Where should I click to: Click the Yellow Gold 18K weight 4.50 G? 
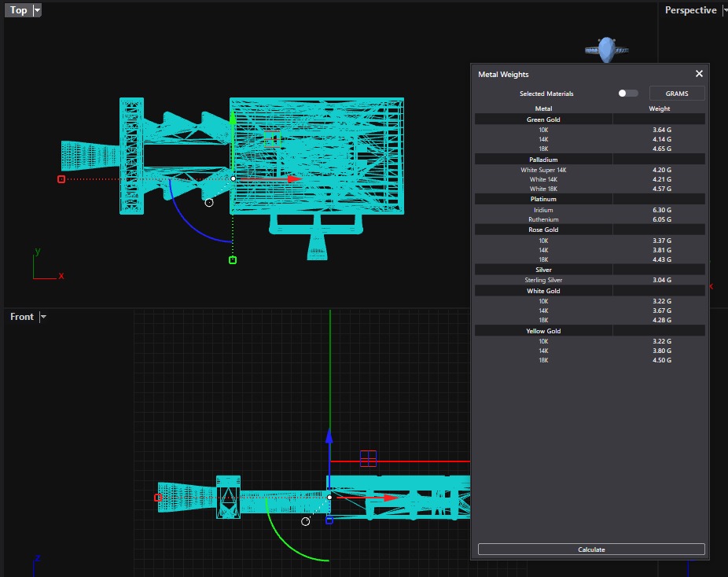click(x=662, y=360)
